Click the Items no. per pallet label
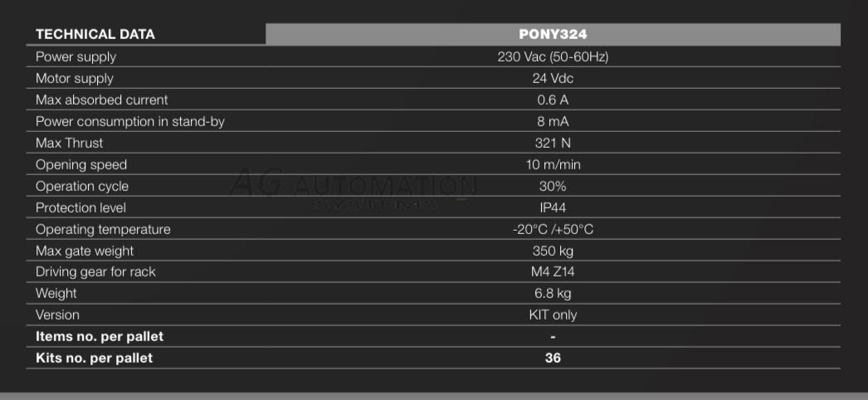 pos(100,336)
